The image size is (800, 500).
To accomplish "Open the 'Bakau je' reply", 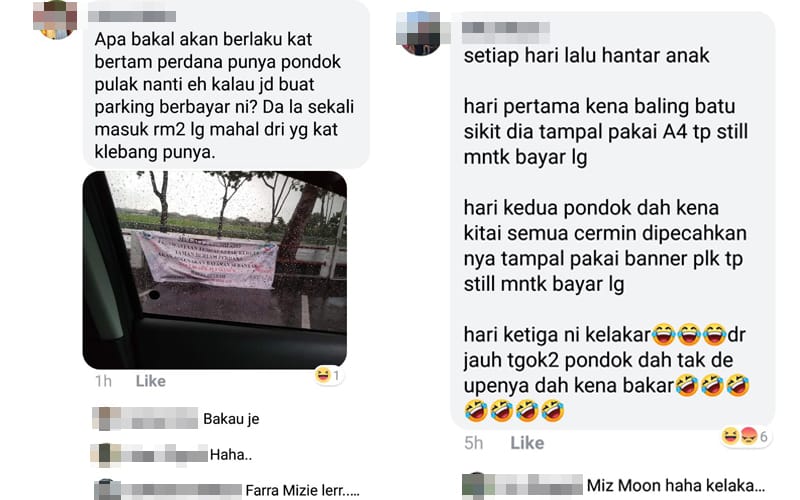I will coord(231,419).
